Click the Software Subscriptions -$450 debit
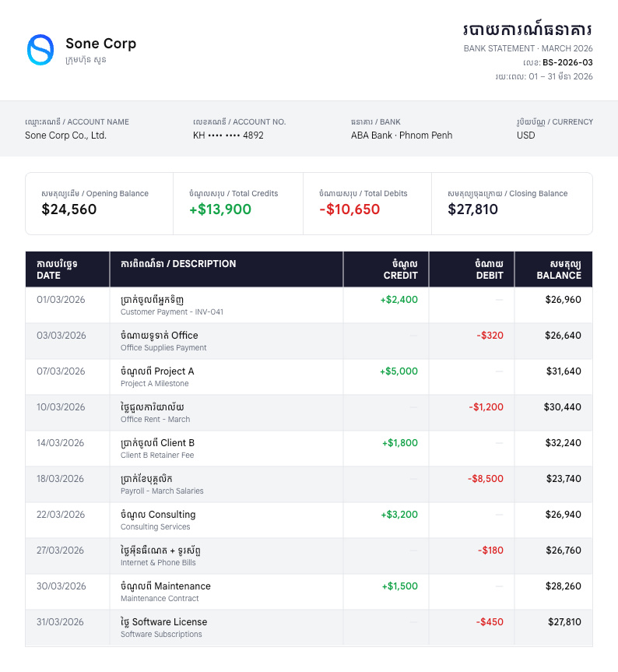Image resolution: width=618 pixels, height=672 pixels. pyautogui.click(x=490, y=622)
